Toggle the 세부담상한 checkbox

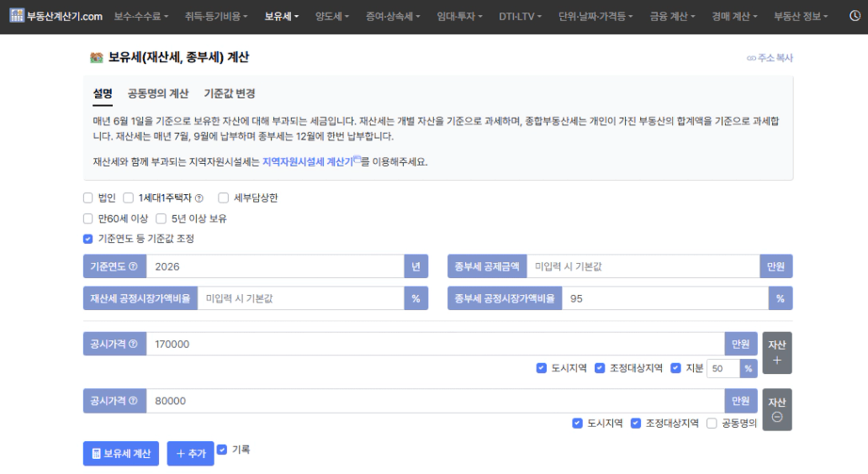tap(224, 198)
